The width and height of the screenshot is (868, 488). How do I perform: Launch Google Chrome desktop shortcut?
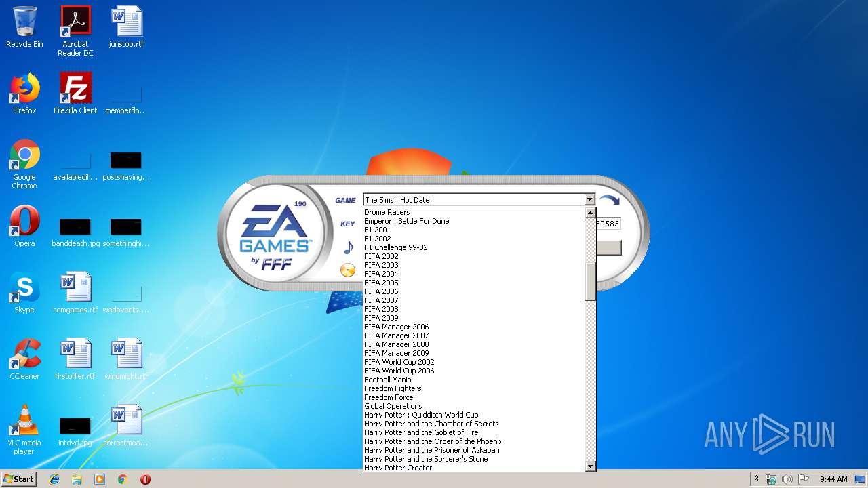24,164
